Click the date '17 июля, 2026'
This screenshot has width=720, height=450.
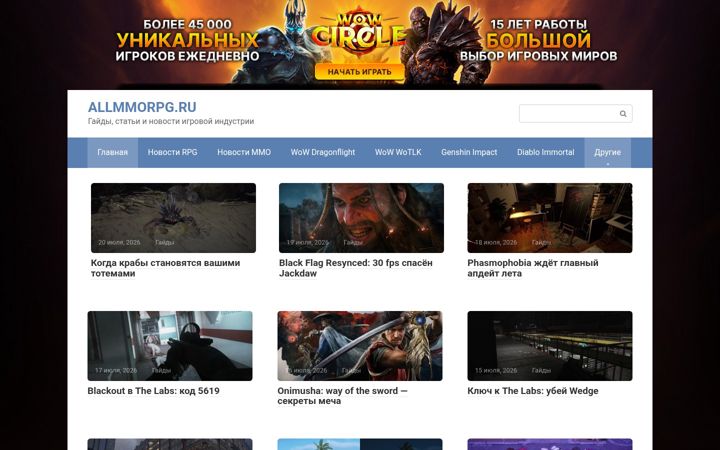click(116, 370)
